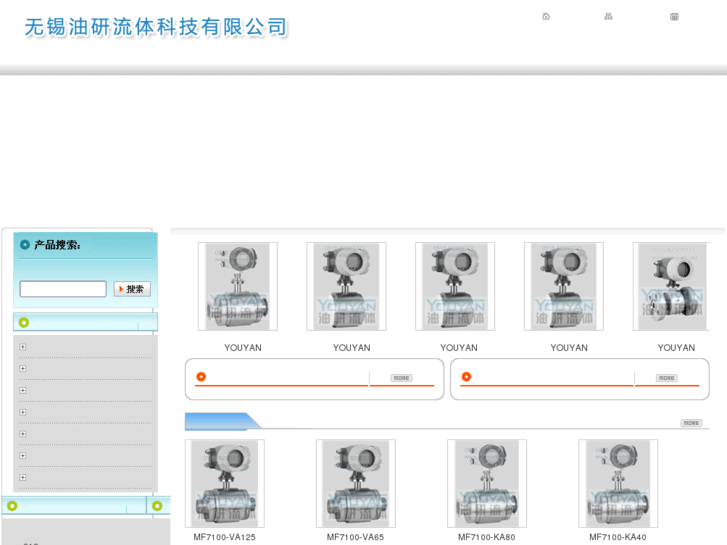
Task: Expand the fourth sidebar category plus
Action: pyautogui.click(x=23, y=412)
